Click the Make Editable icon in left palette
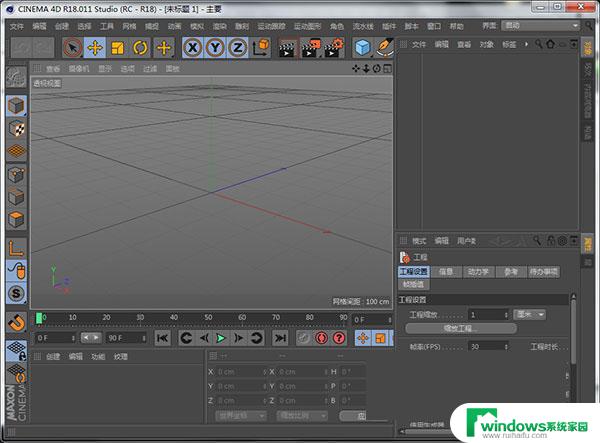Screen dimensions: 600x443 click(x=16, y=77)
